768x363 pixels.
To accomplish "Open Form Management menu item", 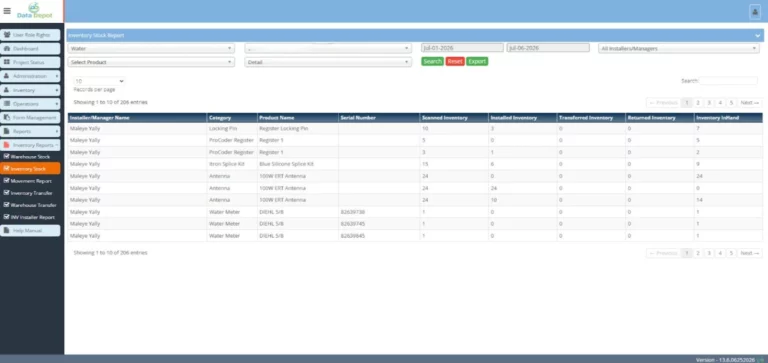I will click(x=30, y=118).
